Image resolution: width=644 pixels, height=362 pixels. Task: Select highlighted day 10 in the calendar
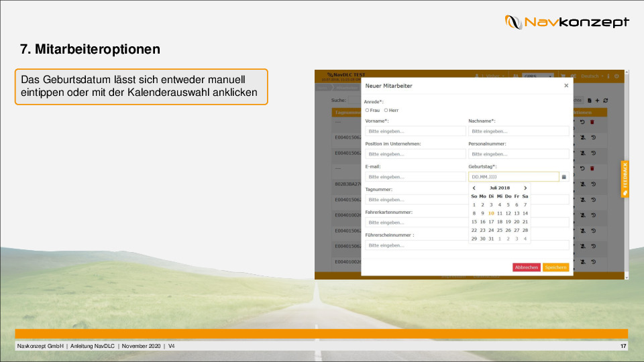(491, 213)
